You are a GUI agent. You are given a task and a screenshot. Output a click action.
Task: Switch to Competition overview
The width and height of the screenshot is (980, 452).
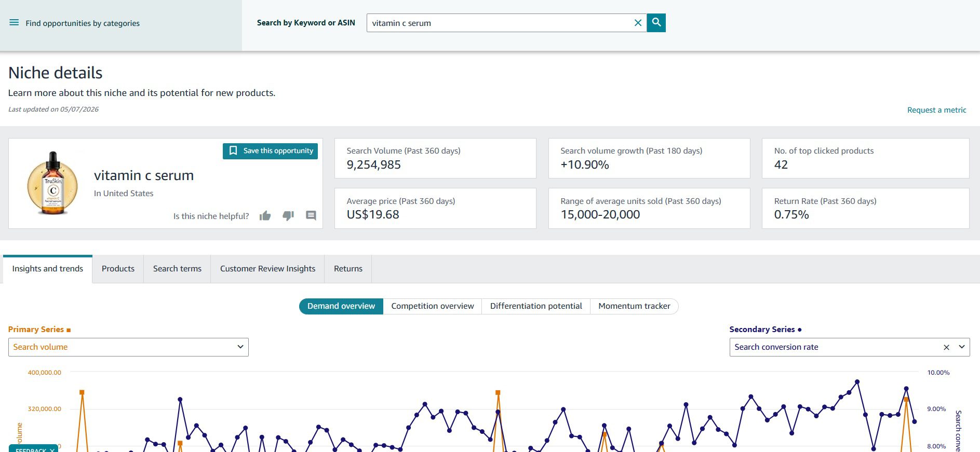[433, 306]
